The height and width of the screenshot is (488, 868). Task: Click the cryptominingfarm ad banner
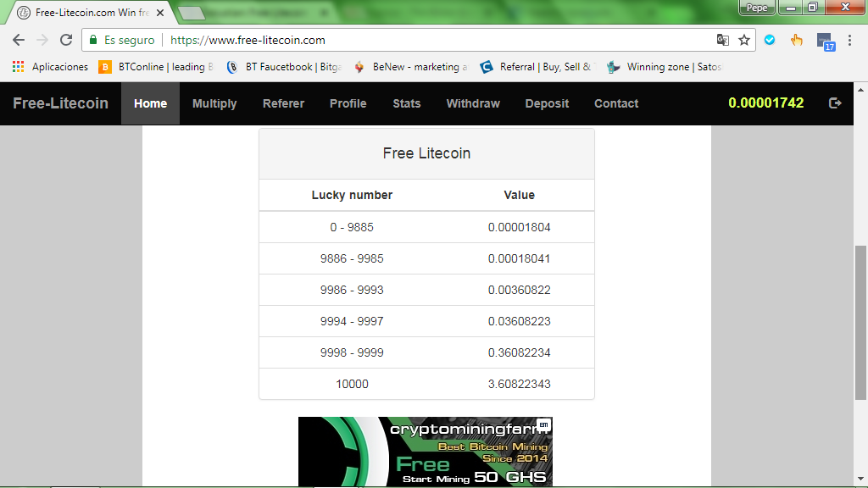pos(426,452)
